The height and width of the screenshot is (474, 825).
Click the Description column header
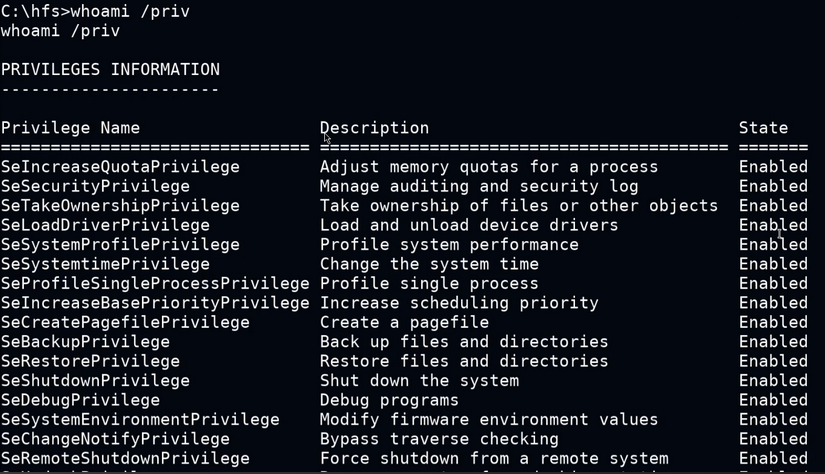point(374,128)
